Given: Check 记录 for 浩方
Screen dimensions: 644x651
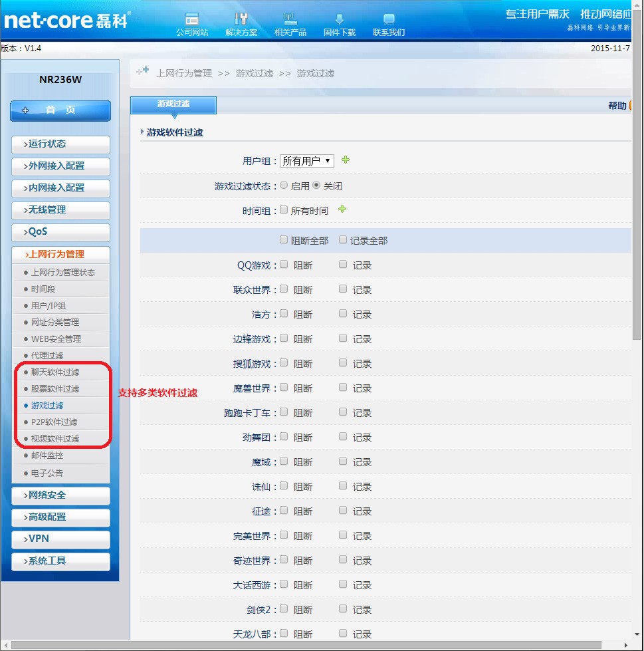Looking at the screenshot, I should click(343, 313).
